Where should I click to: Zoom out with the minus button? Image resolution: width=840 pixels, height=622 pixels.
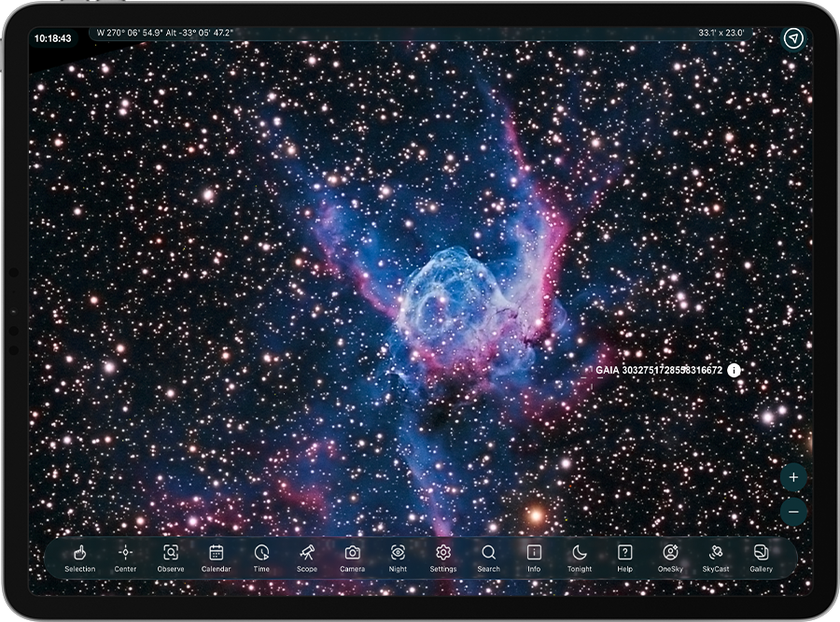pyautogui.click(x=792, y=512)
